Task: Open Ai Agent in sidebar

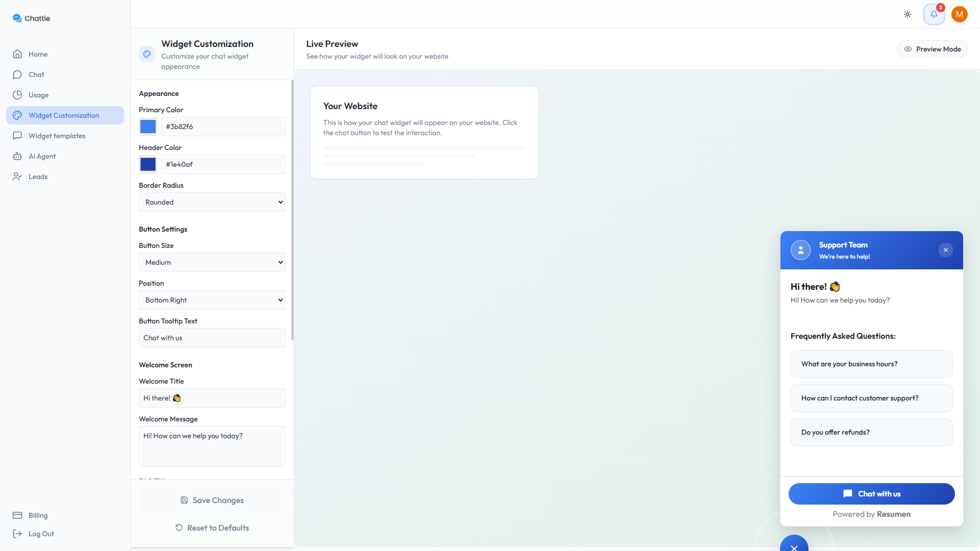Action: pyautogui.click(x=42, y=156)
